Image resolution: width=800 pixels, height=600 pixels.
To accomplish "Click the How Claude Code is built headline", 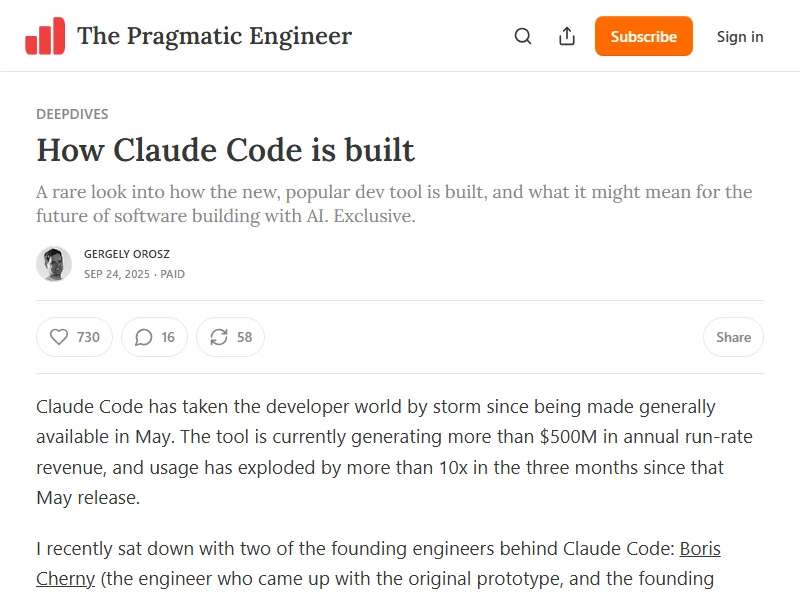I will [x=225, y=150].
